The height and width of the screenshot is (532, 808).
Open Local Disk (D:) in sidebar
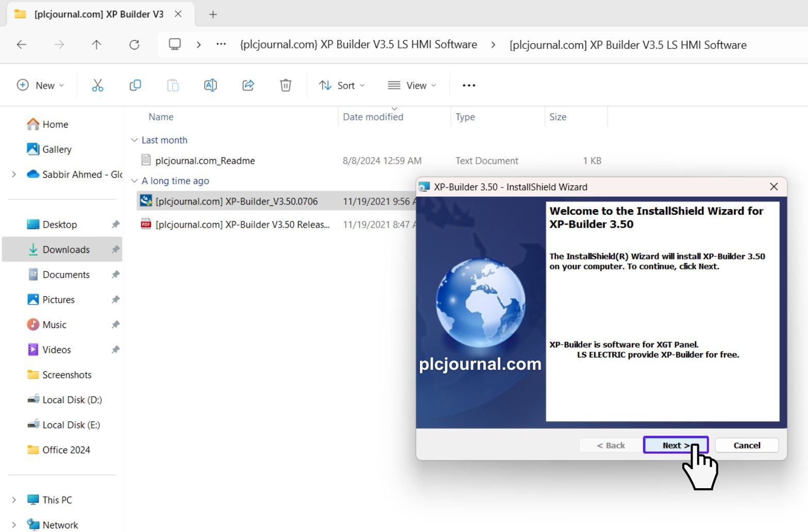pos(72,400)
